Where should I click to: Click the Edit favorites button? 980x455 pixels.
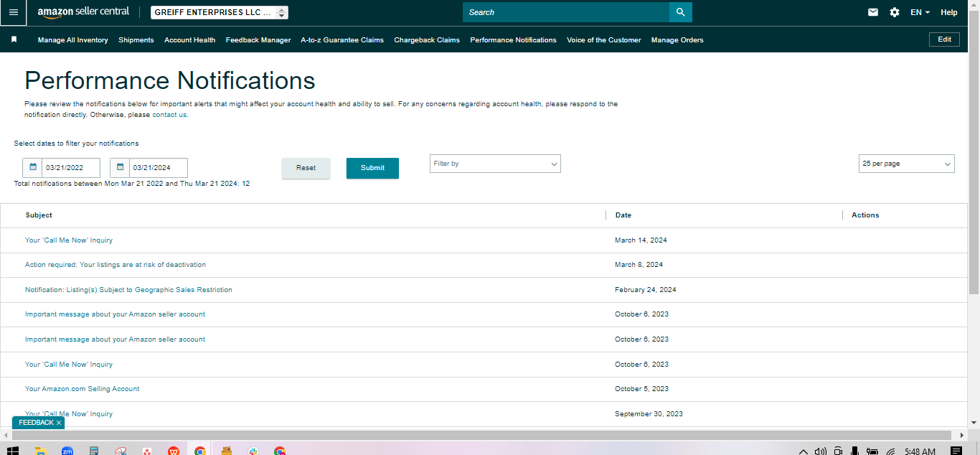tap(944, 39)
